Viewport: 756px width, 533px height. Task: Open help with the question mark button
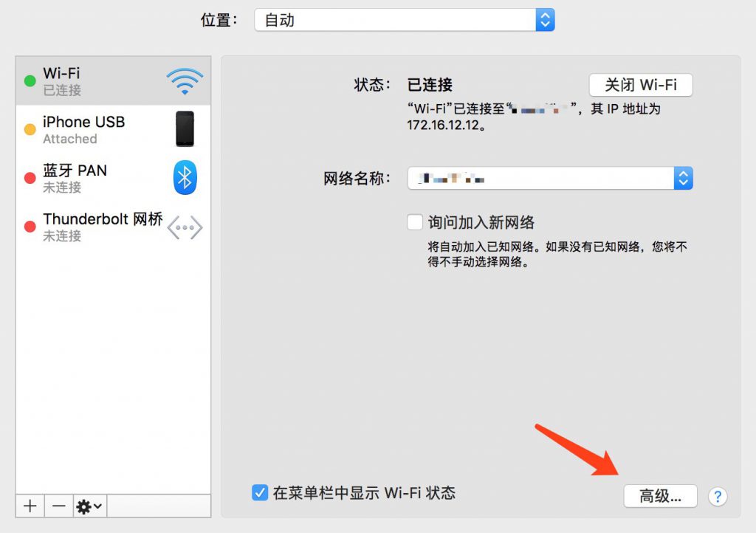click(x=717, y=496)
